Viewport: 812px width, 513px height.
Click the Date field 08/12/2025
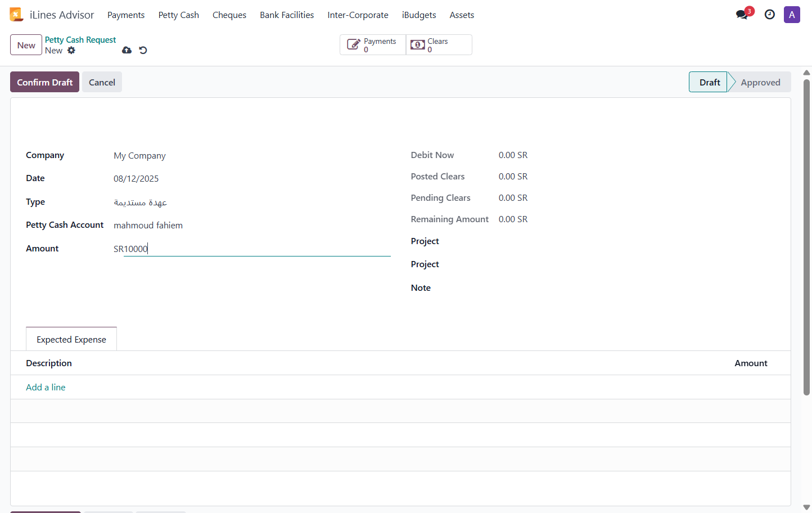coord(136,179)
